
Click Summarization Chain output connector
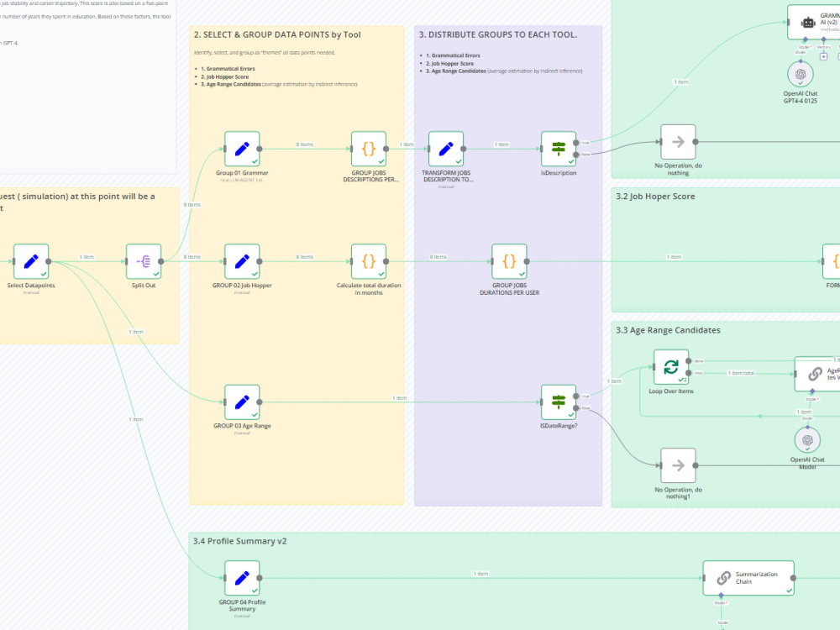point(794,578)
